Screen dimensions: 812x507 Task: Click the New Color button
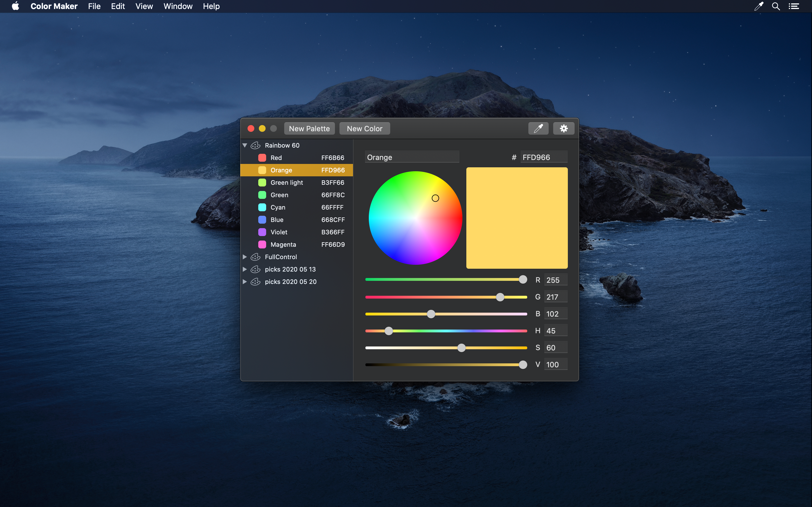tap(364, 128)
